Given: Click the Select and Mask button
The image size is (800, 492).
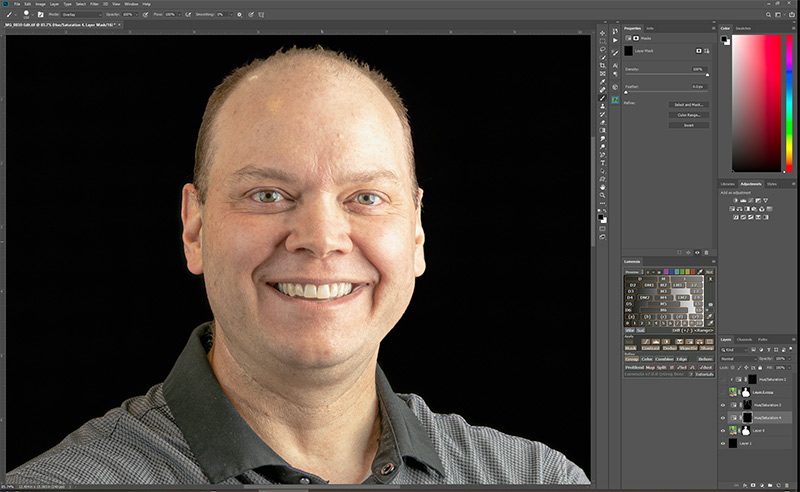Looking at the screenshot, I should click(x=689, y=105).
